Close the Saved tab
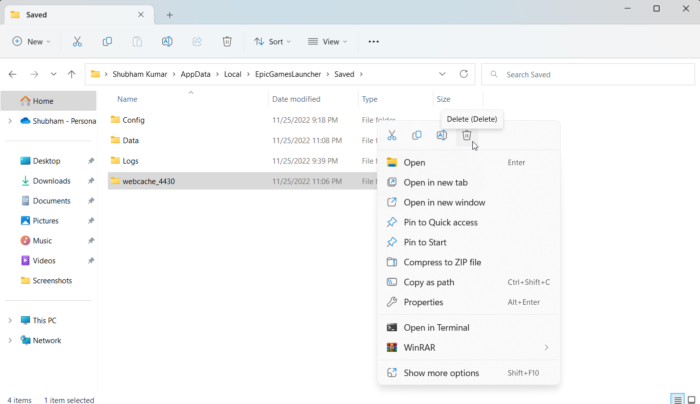Viewport: 700px width, 404px height. (x=141, y=15)
